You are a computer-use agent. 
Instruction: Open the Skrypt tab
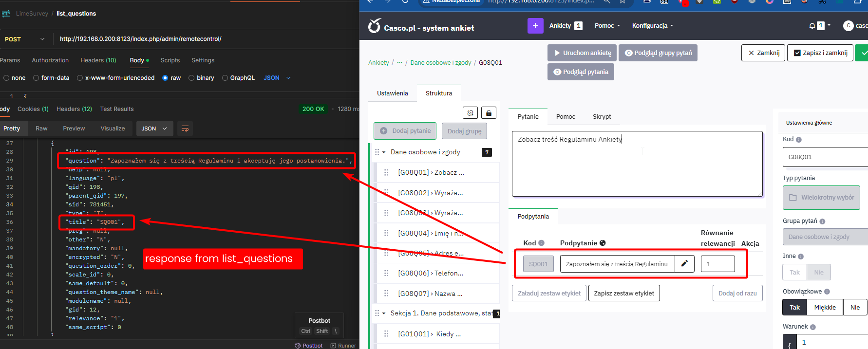602,117
